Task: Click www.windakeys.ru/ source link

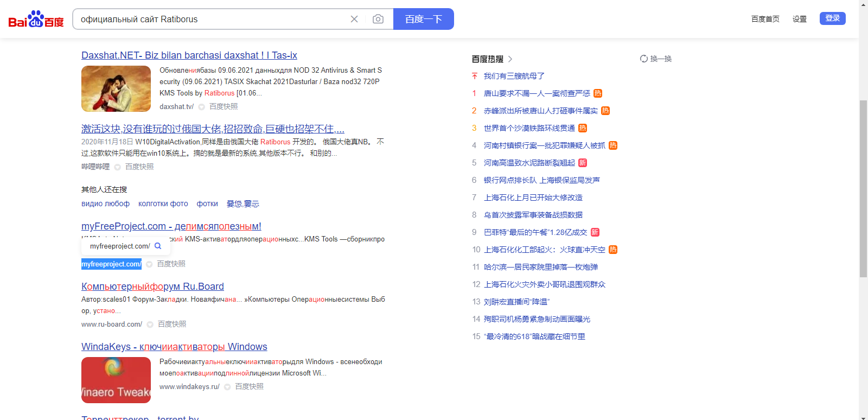Action: [x=189, y=387]
